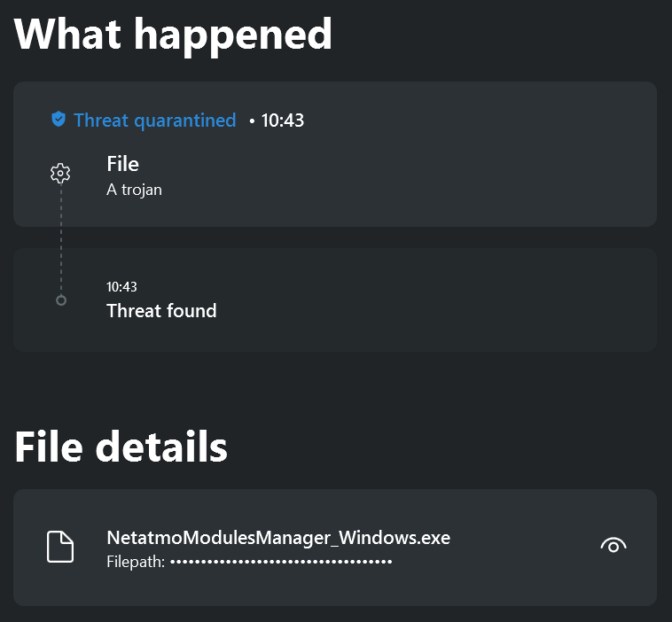Reveal the hidden filepath with the eye icon
The height and width of the screenshot is (622, 672).
(613, 546)
